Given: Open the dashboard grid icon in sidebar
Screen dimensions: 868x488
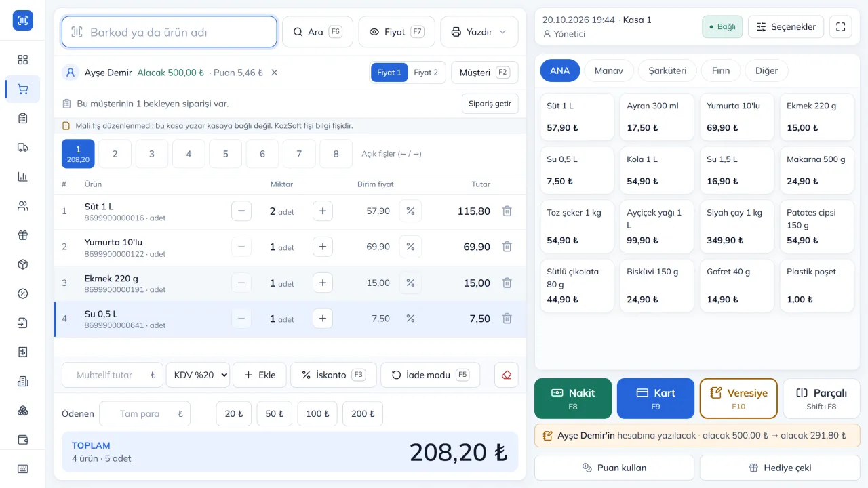Looking at the screenshot, I should coord(23,60).
